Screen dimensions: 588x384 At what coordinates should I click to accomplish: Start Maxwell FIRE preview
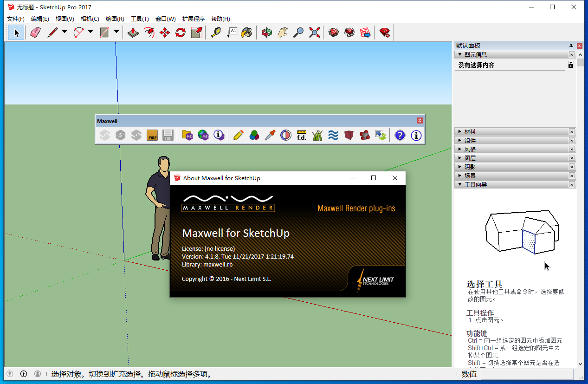[x=152, y=135]
